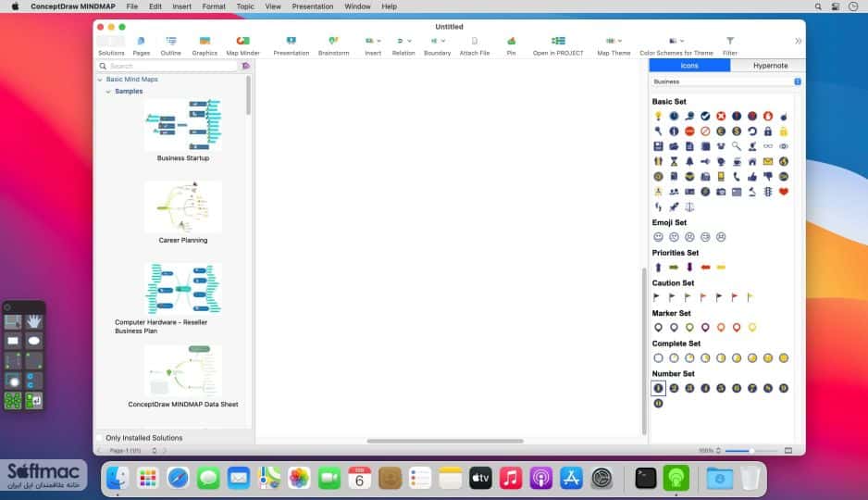Viewport: 868px width, 500px height.
Task: Select the telephone handset icon in Basic Set
Action: coord(737,177)
